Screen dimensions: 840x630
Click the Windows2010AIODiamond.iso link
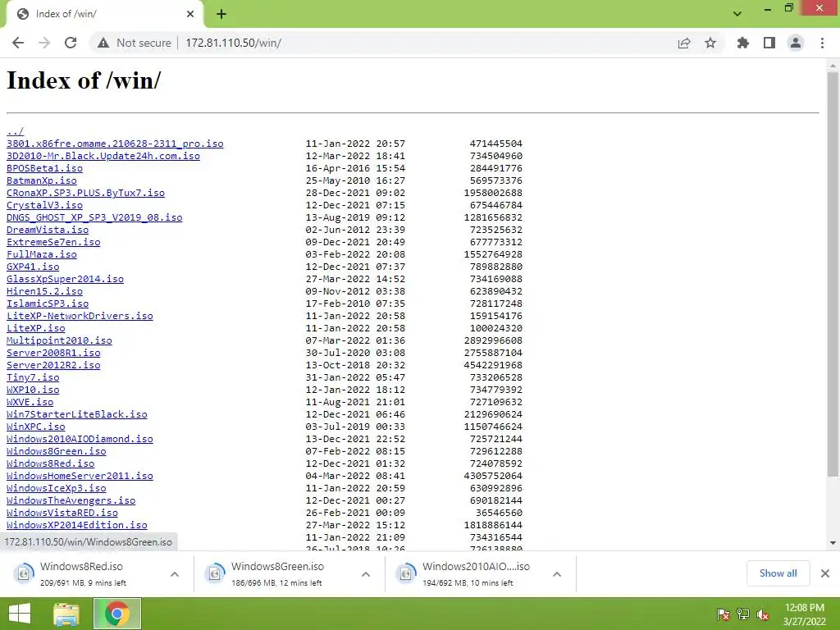[80, 440]
